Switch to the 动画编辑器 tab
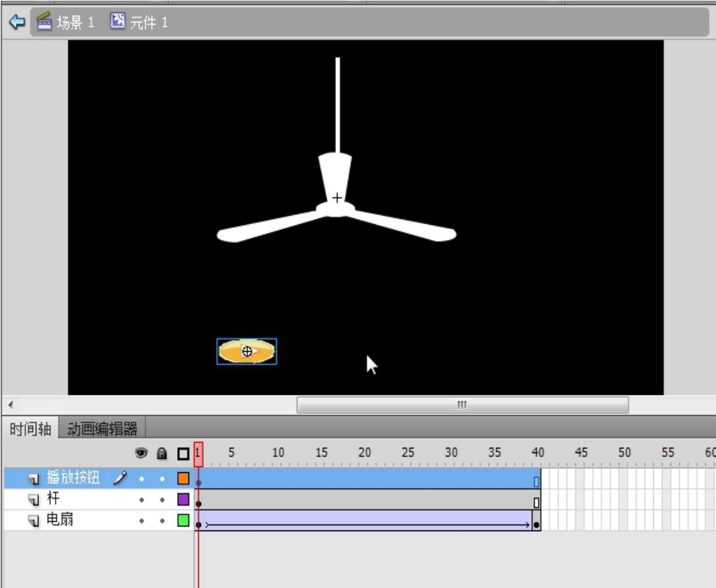This screenshot has height=588, width=716. click(x=102, y=429)
